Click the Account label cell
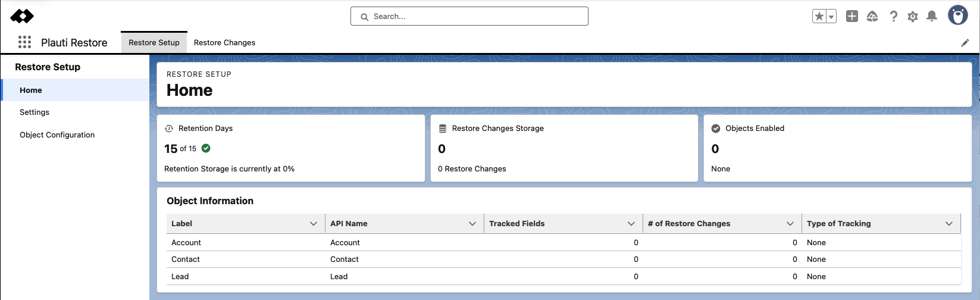Screen dimensions: 980x300 click(x=186, y=243)
